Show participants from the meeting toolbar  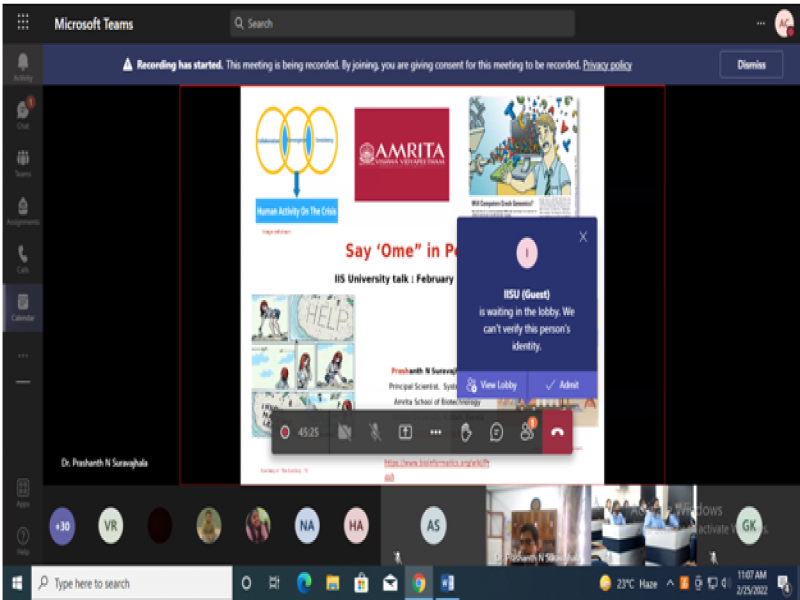[x=527, y=432]
